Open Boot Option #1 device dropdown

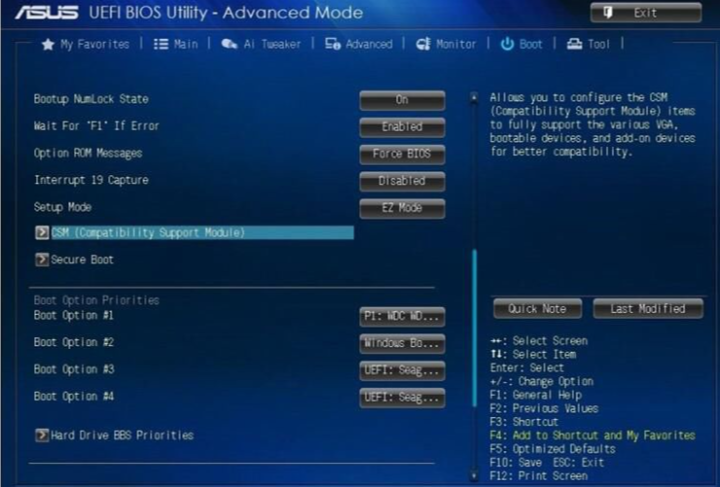[x=402, y=316]
